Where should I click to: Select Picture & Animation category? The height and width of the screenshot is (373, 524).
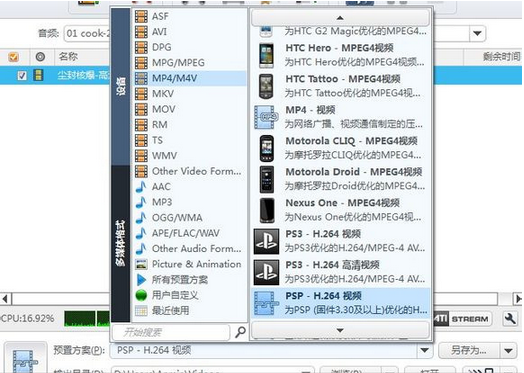189,264
